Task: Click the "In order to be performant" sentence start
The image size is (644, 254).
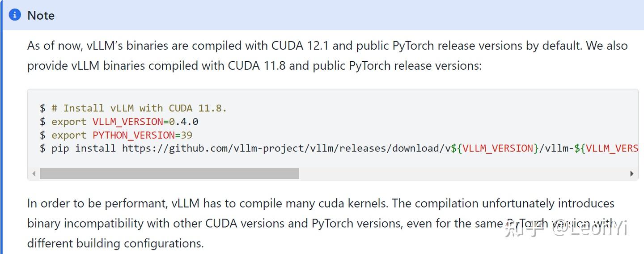Action: click(97, 203)
